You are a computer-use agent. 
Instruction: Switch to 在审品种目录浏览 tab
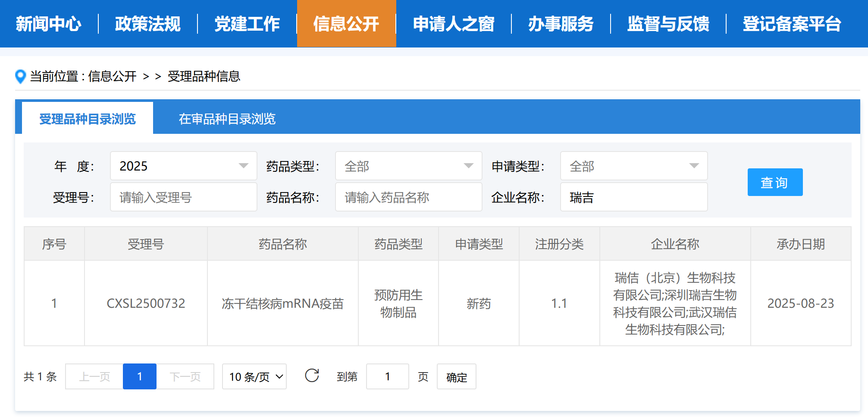click(227, 119)
